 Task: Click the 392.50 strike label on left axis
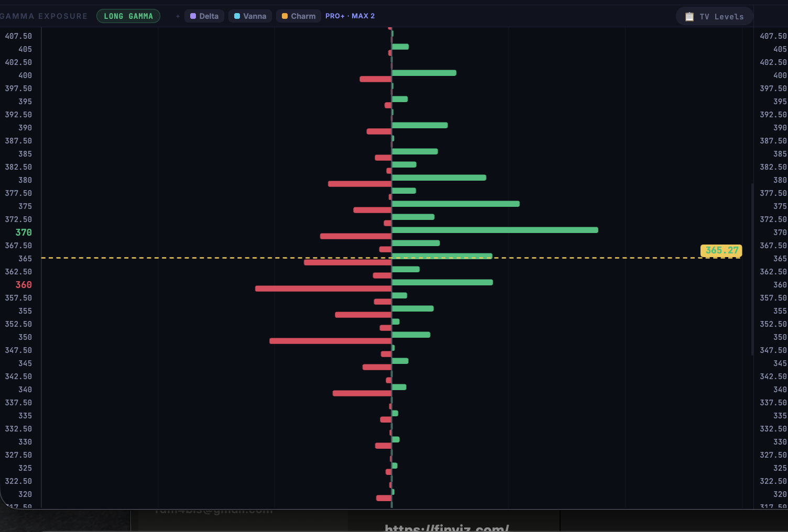coord(18,115)
